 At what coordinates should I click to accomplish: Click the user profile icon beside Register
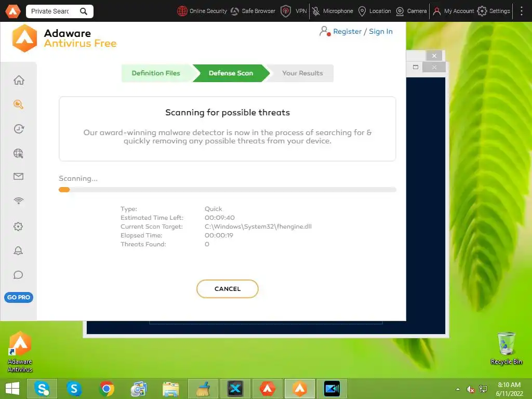[325, 31]
